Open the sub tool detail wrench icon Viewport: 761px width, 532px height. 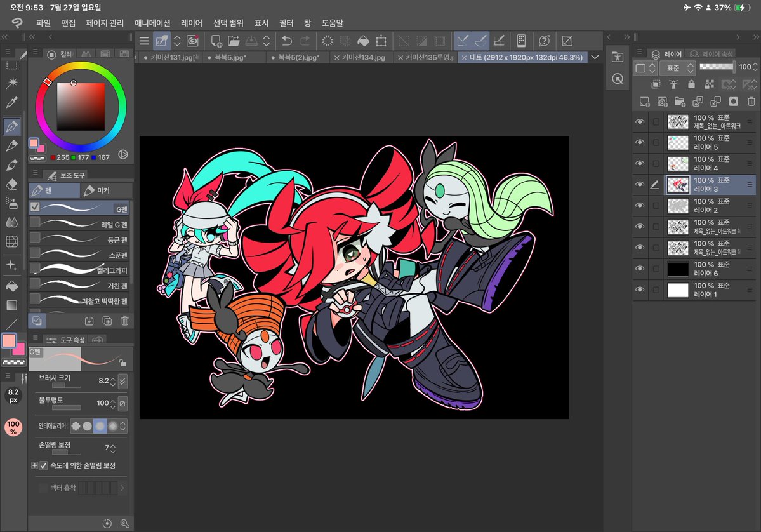125,523
